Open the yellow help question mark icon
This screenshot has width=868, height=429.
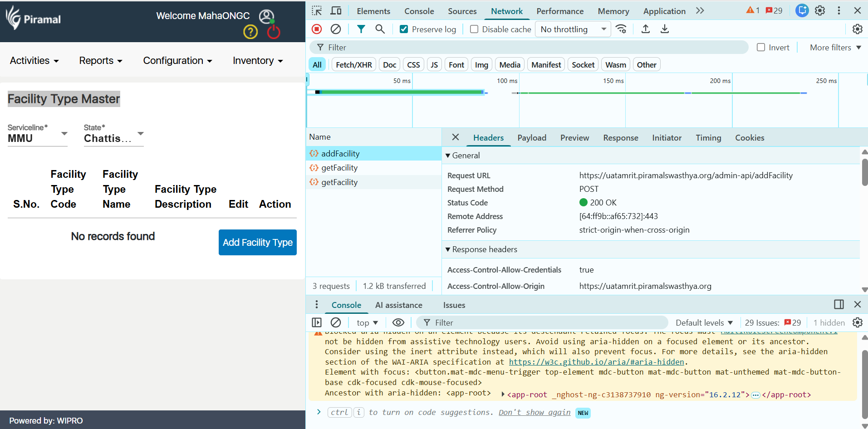(250, 32)
